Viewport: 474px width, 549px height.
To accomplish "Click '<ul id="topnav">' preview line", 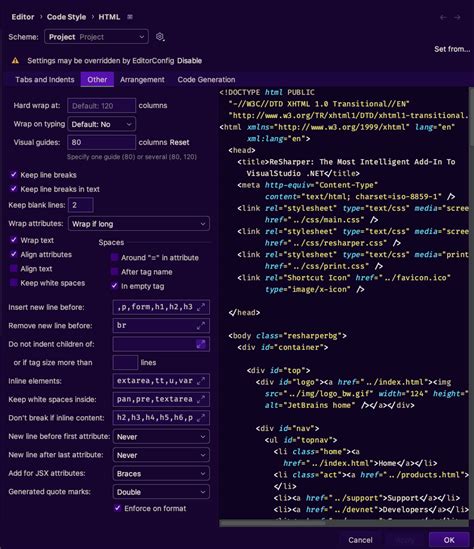I will [x=301, y=440].
